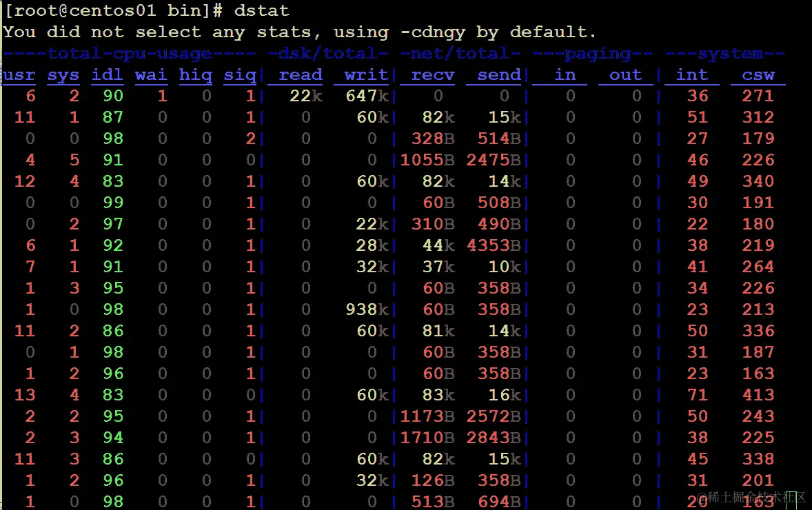Select the 2475B send value
This screenshot has width=812, height=510.
point(494,160)
